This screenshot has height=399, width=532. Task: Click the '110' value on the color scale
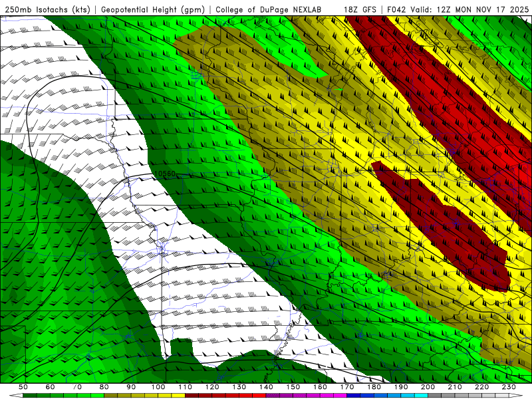(x=185, y=387)
